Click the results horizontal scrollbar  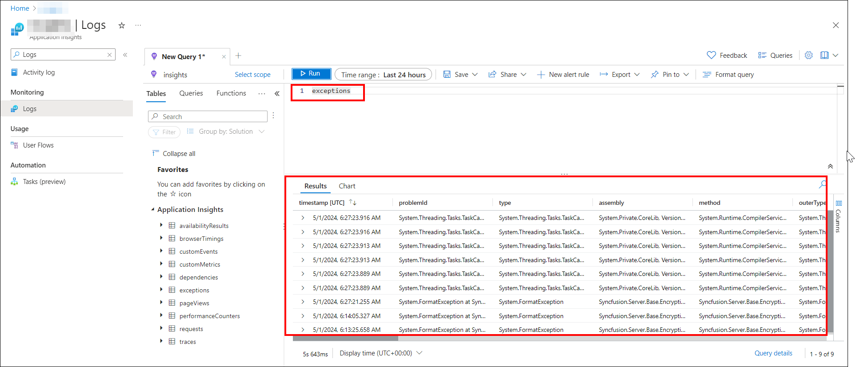346,339
